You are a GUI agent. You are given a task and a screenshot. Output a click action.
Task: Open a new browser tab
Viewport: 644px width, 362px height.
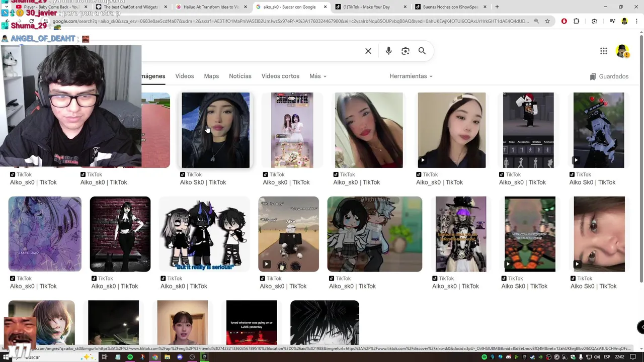(x=497, y=7)
